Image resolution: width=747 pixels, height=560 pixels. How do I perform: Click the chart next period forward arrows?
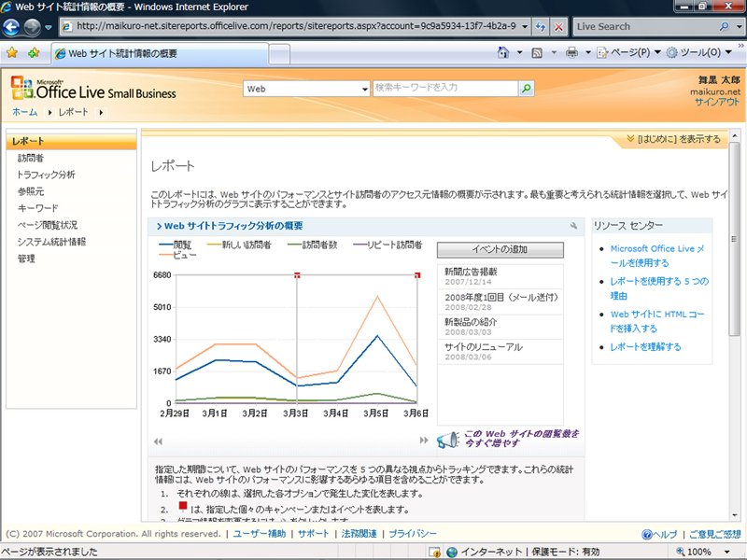click(x=424, y=441)
